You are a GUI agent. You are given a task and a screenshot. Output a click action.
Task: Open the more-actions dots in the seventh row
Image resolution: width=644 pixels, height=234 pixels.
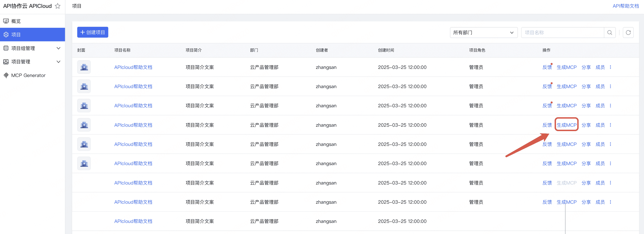(610, 183)
